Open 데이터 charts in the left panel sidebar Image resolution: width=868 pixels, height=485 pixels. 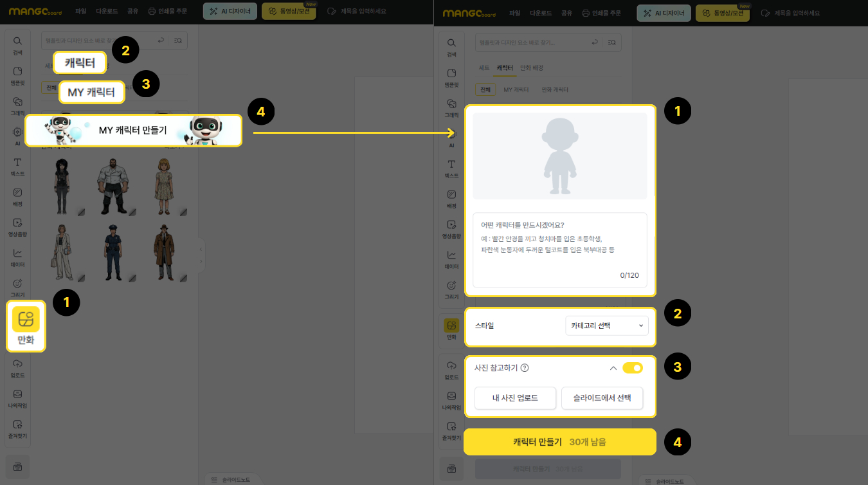[17, 257]
